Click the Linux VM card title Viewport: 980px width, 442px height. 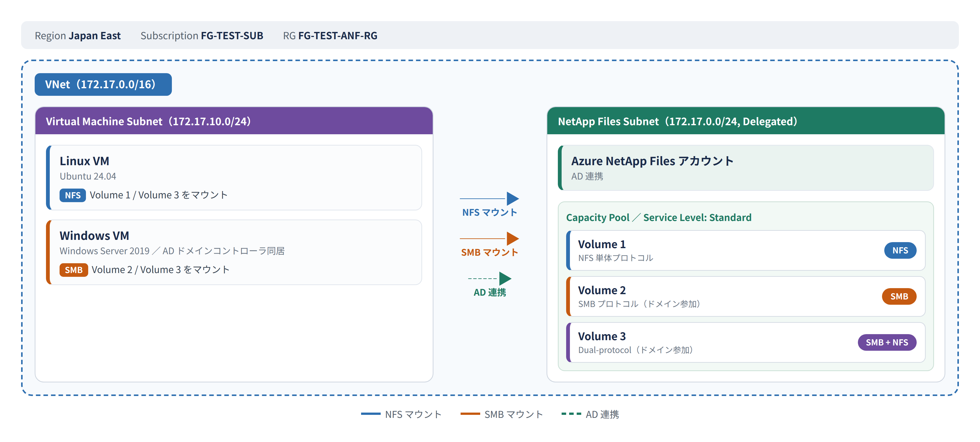(x=84, y=161)
